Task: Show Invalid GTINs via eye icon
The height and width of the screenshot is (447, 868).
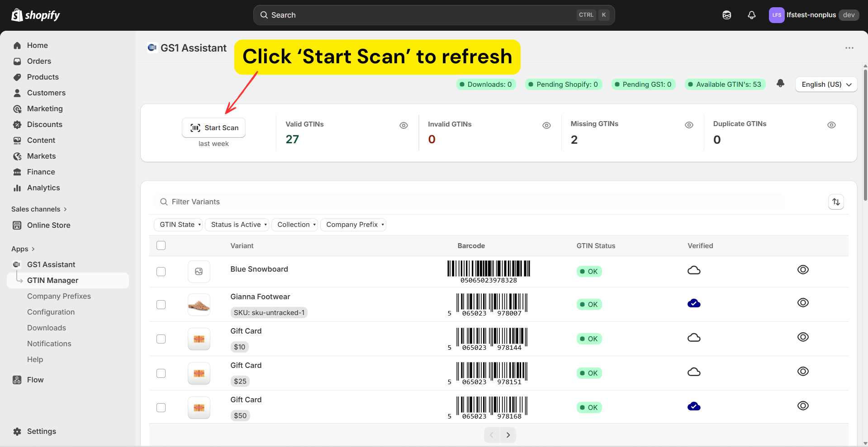Action: [546, 126]
